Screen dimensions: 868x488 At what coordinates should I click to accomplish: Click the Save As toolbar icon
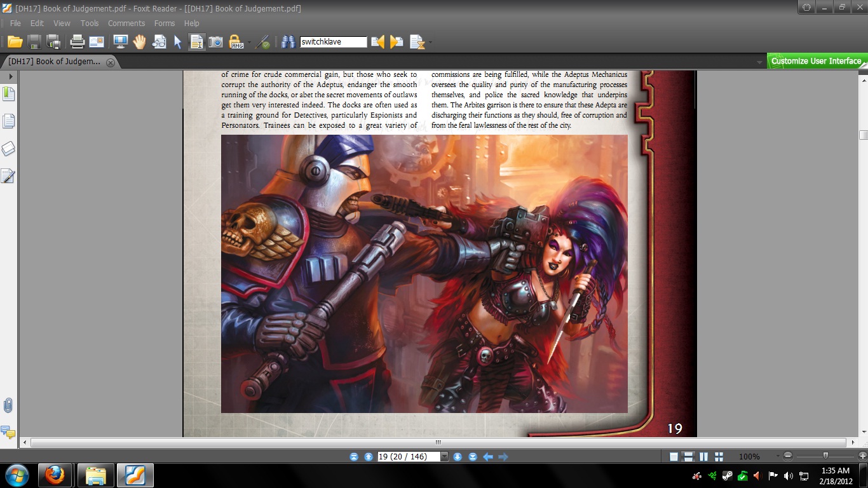54,42
